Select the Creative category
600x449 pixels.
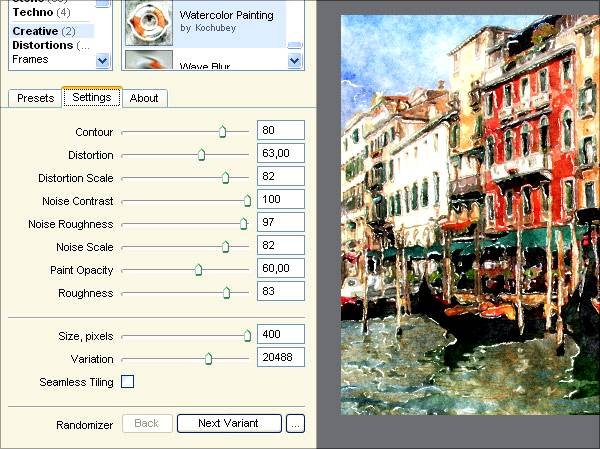tap(35, 31)
